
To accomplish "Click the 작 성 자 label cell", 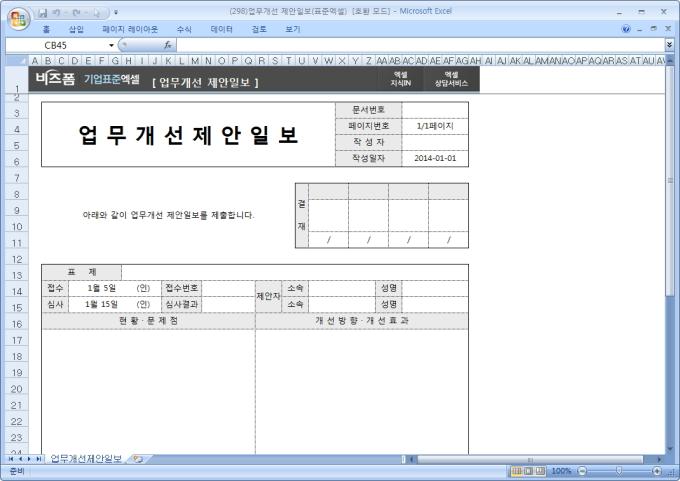I will [x=369, y=142].
